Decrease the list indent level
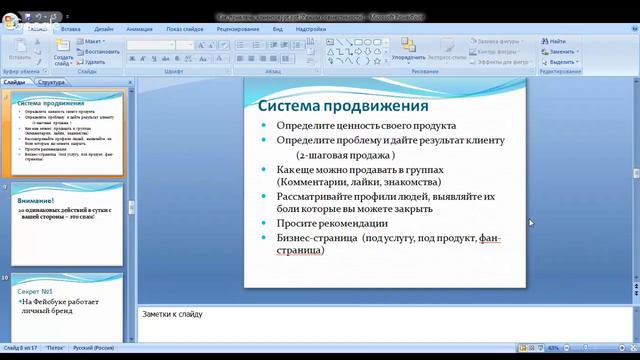Screen dimensions: 640x360 (x=273, y=45)
